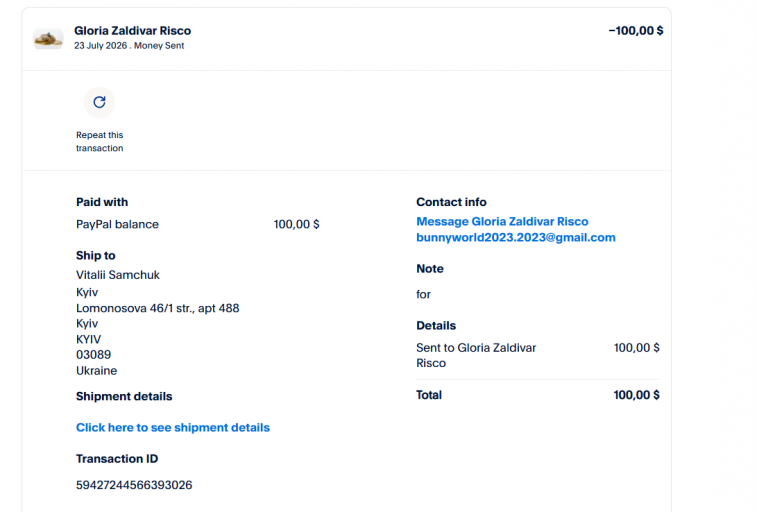Click the bunnyworld2023.2023@gmail.com email link
The width and height of the screenshot is (757, 512).
coord(516,237)
